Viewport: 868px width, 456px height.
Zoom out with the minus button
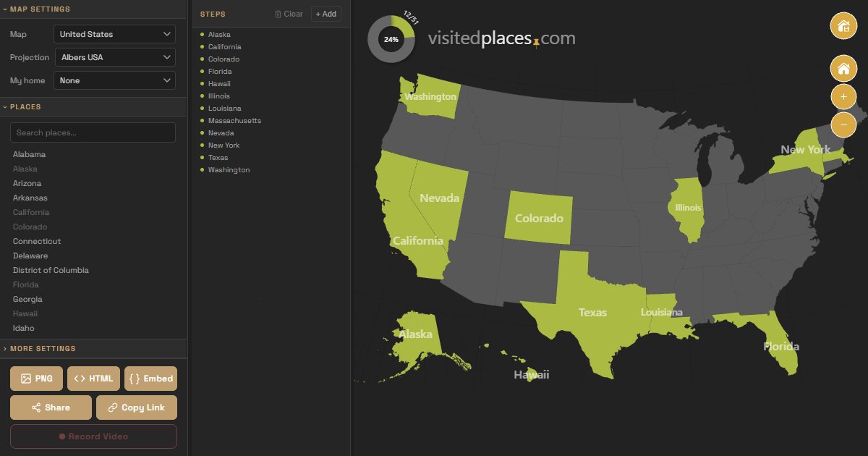click(843, 124)
